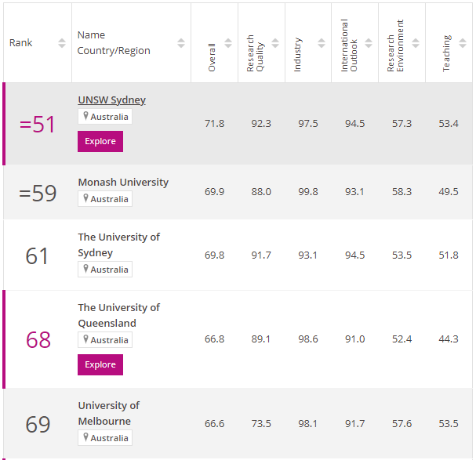Select Melbourne industry score 98.1

[x=307, y=424]
